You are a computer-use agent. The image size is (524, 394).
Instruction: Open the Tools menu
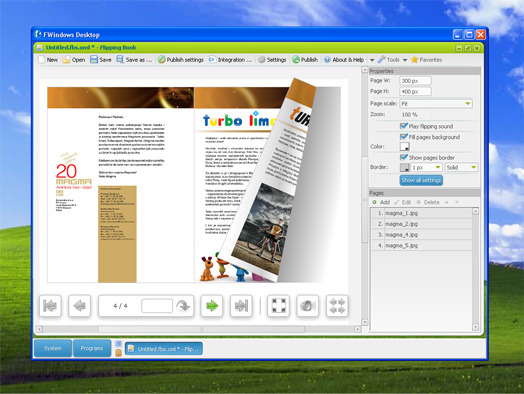[x=388, y=60]
